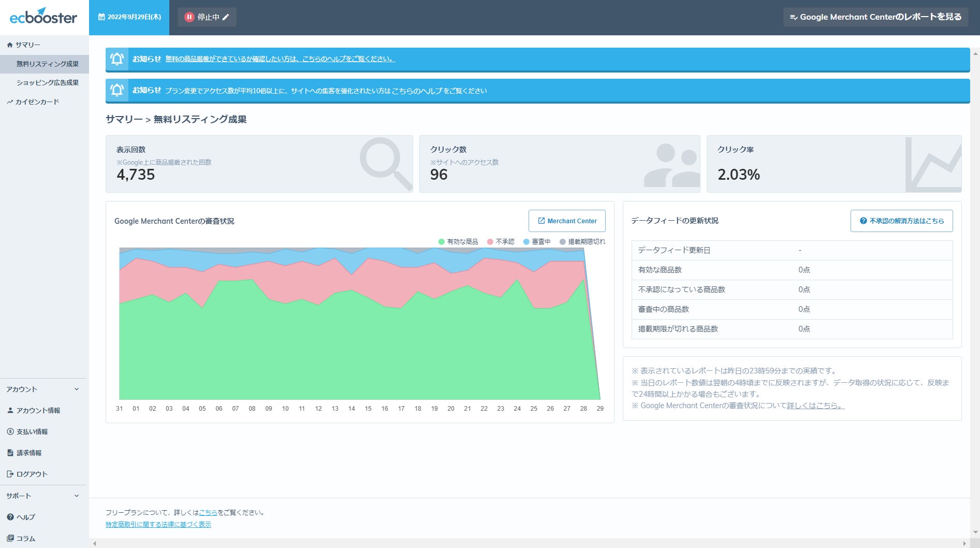Screen dimensions: 980x548
Task: Collapse the アカウント section chevron
Action: [x=77, y=389]
